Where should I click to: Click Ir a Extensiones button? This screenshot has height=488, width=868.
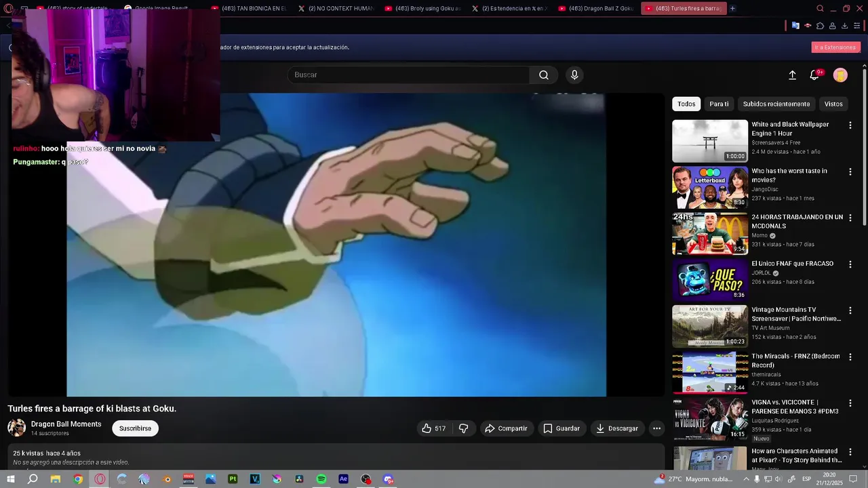(x=835, y=47)
